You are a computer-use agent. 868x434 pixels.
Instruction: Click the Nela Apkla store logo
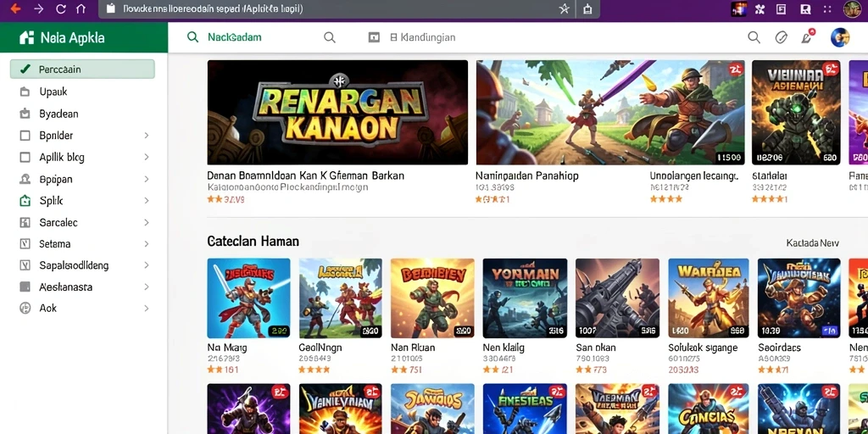coord(61,37)
